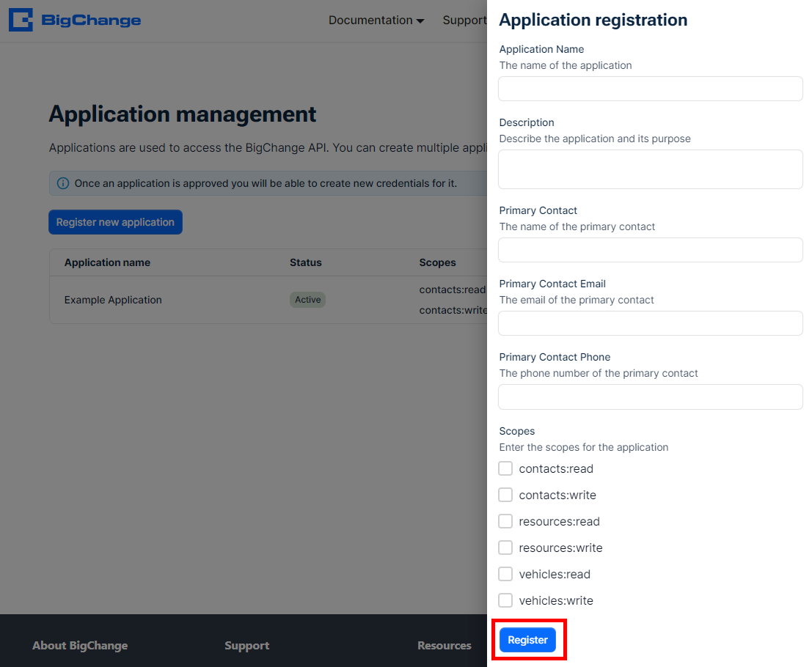812x667 pixels.
Task: Click the Scopes column header
Action: [438, 262]
